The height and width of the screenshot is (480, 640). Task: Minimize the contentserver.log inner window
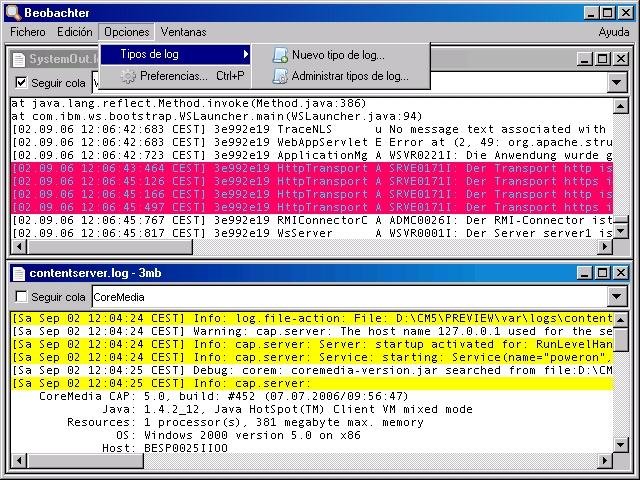tap(584, 273)
